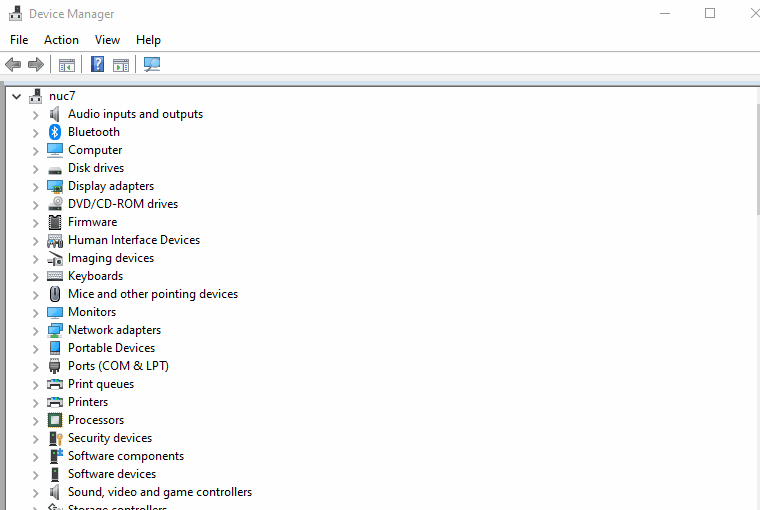The image size is (760, 510).
Task: Select the Audio inputs and outputs speaker icon
Action: (55, 114)
